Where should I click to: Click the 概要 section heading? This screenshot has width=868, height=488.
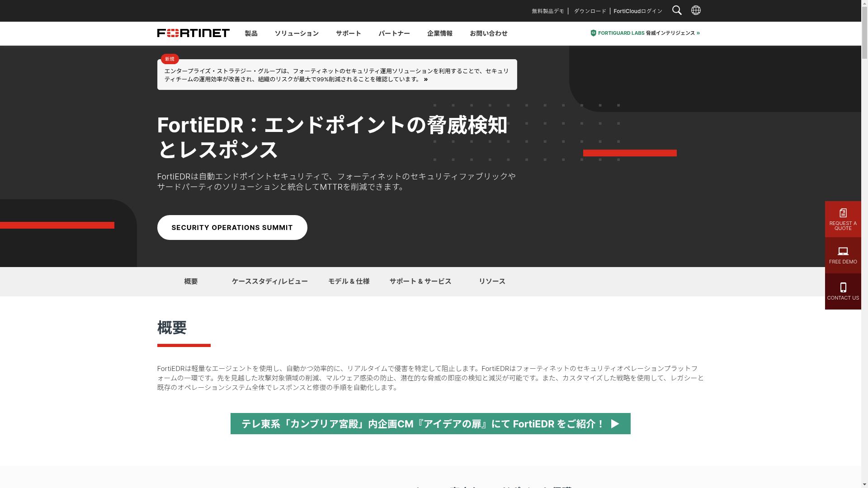tap(172, 328)
